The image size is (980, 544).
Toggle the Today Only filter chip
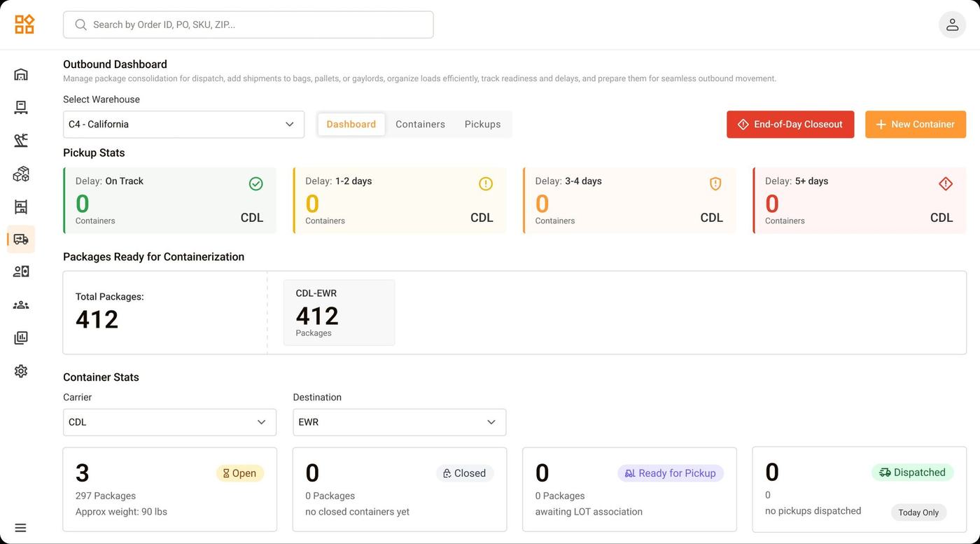918,512
